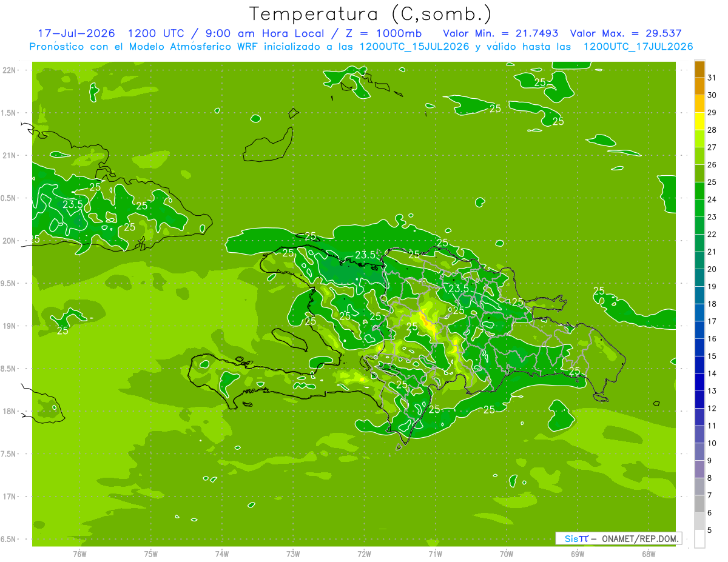
Task: Click the "18N" latitude axis label
Action: 10,412
